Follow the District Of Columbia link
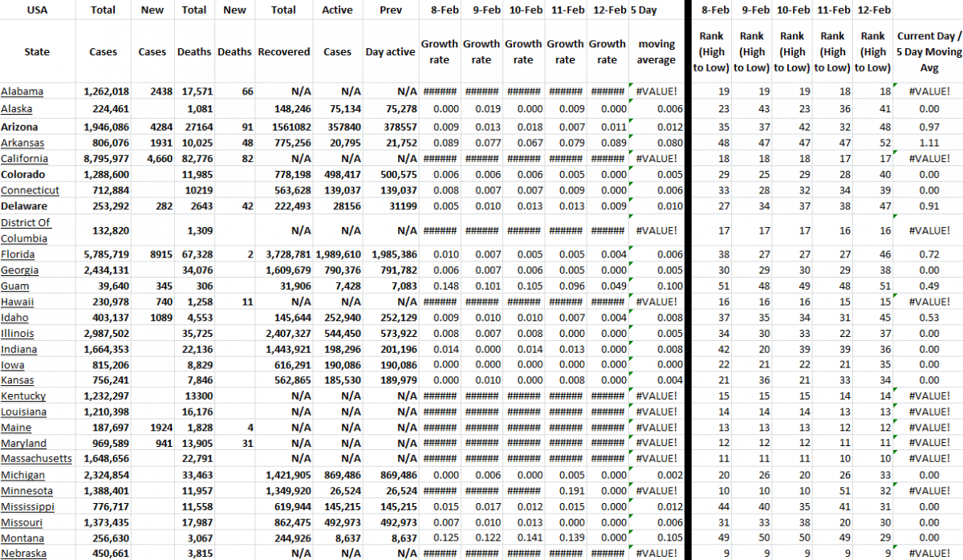Image resolution: width=963 pixels, height=560 pixels. click(26, 230)
